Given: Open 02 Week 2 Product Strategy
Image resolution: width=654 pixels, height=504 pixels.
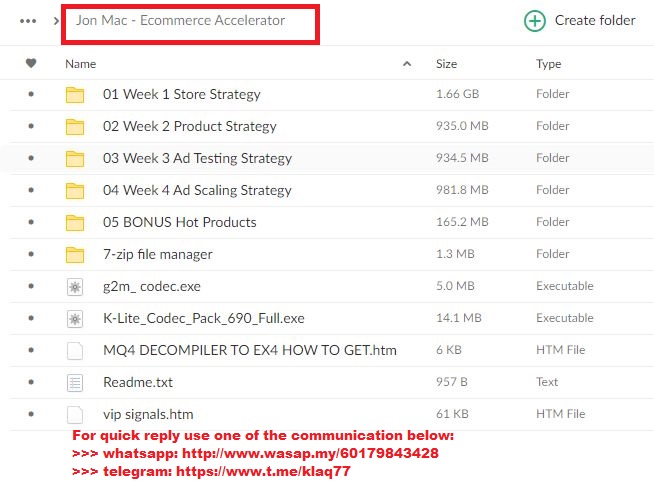Looking at the screenshot, I should (190, 127).
